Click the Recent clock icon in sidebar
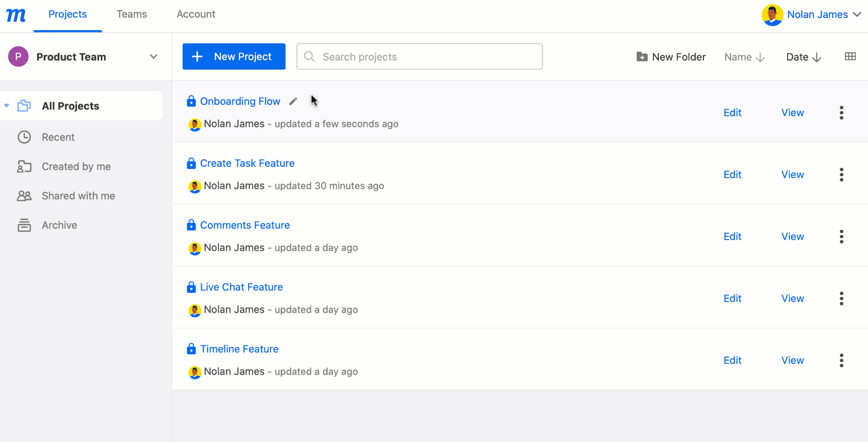The image size is (868, 442). point(24,137)
